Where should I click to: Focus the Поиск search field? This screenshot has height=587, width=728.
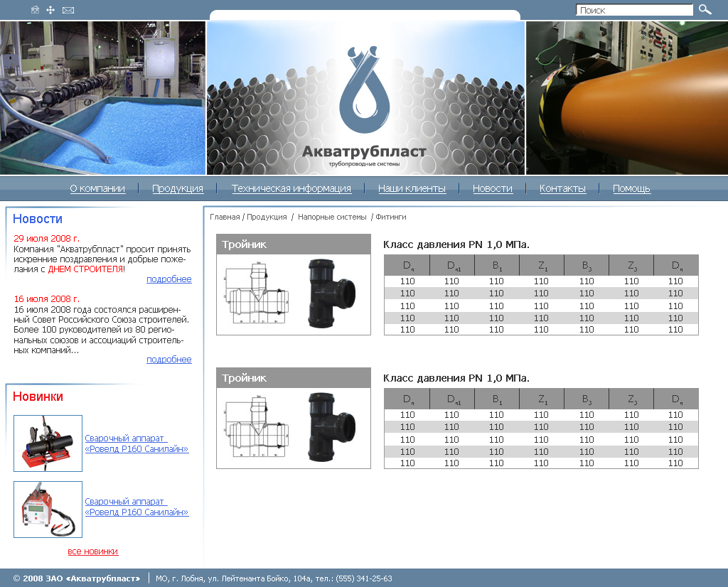coord(634,10)
